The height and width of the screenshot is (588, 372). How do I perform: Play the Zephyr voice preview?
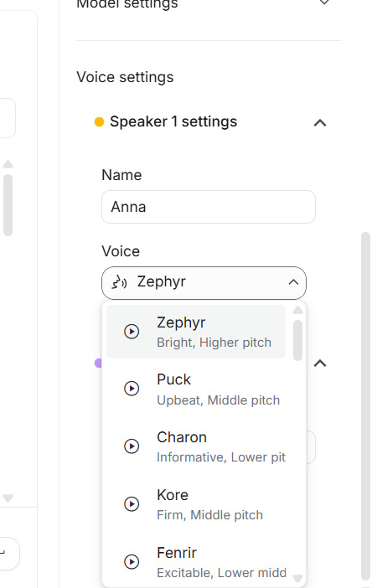(132, 332)
